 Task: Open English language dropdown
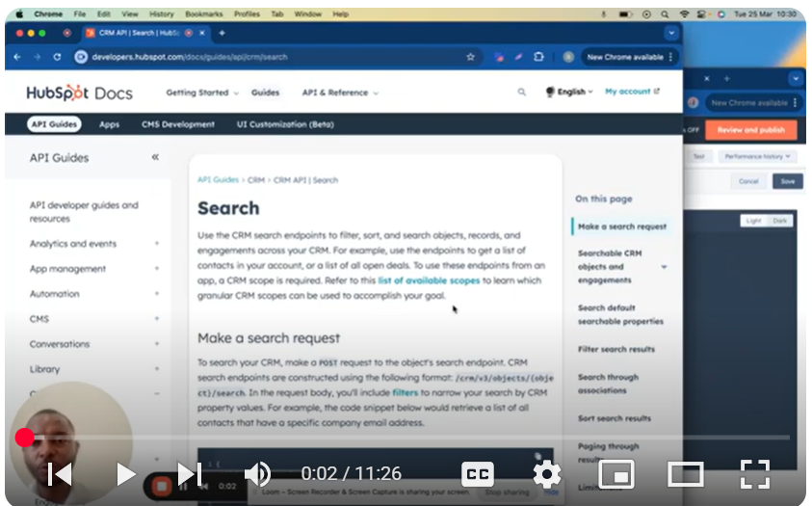[x=569, y=92]
